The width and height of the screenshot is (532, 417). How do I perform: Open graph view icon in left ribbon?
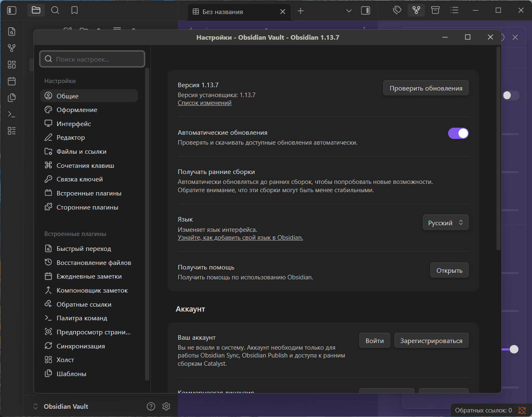pyautogui.click(x=12, y=48)
